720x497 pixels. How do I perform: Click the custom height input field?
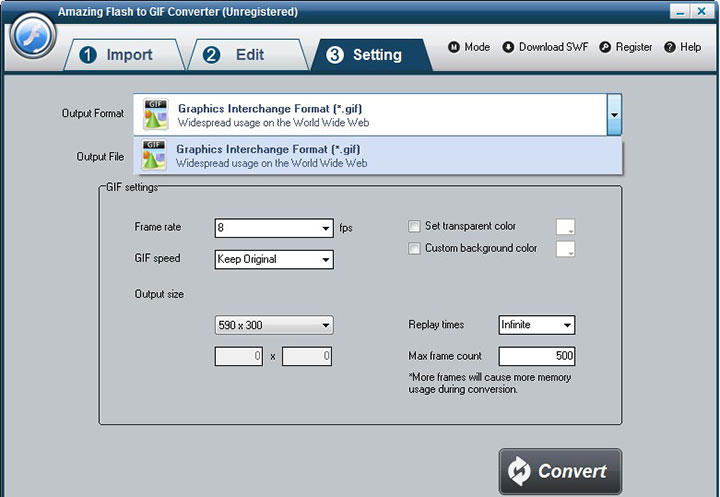click(307, 356)
